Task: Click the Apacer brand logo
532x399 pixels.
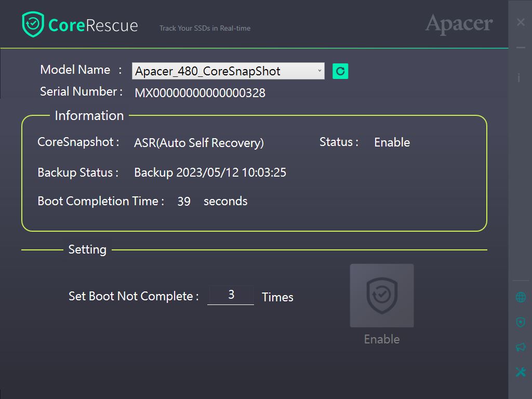Action: coord(459,24)
